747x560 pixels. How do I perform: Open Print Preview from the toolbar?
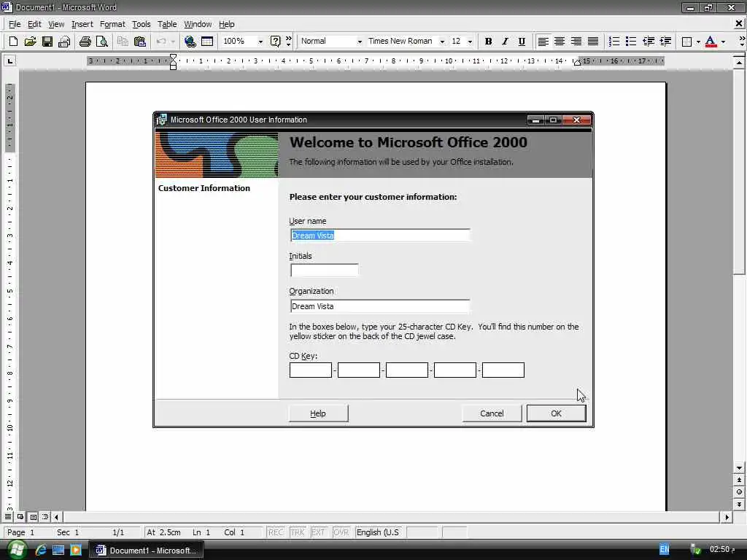[101, 42]
